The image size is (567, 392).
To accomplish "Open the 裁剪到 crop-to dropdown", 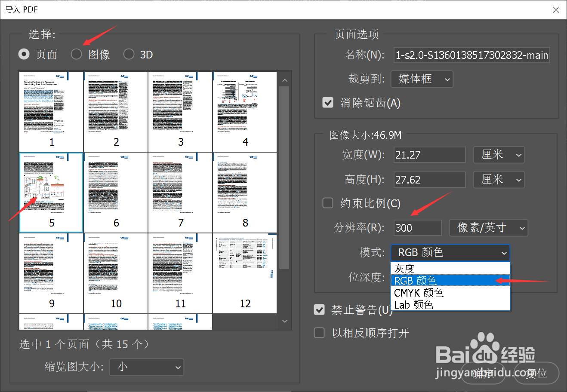I will [421, 79].
